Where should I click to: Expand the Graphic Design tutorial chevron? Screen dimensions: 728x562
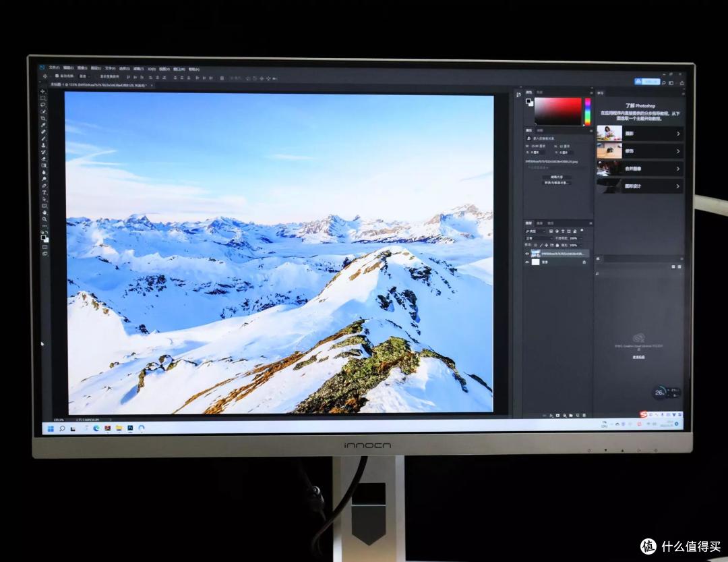(678, 186)
